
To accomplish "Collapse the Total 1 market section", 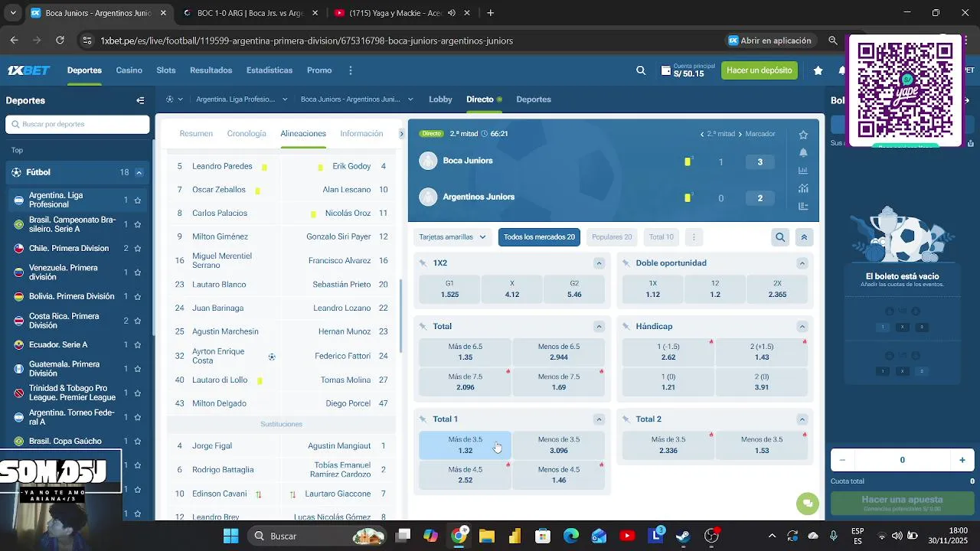I will pyautogui.click(x=599, y=419).
